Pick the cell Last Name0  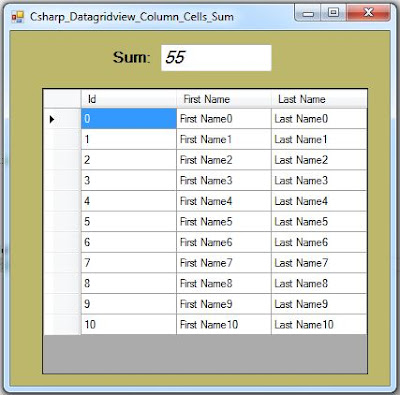pyautogui.click(x=319, y=119)
